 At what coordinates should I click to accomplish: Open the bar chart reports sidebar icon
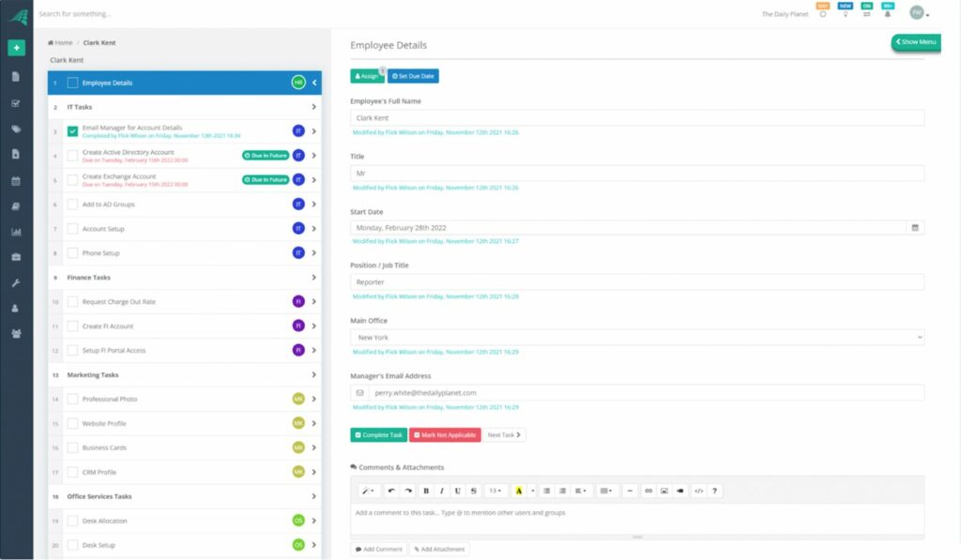[16, 232]
